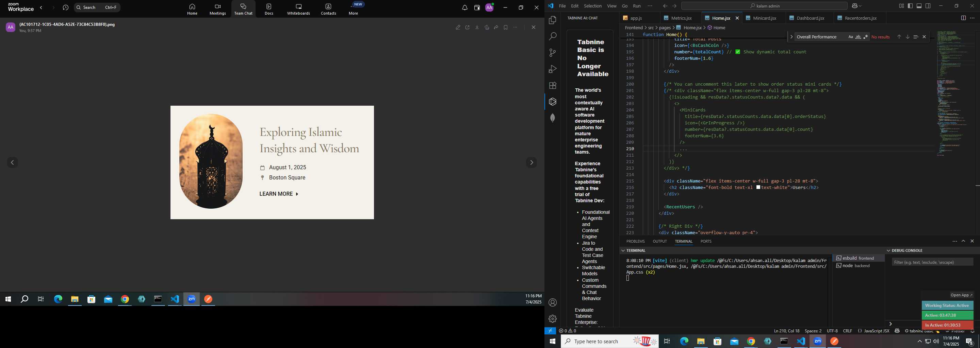The height and width of the screenshot is (348, 980).
Task: Switch to the Dashboard.jsx tab
Action: (x=810, y=18)
